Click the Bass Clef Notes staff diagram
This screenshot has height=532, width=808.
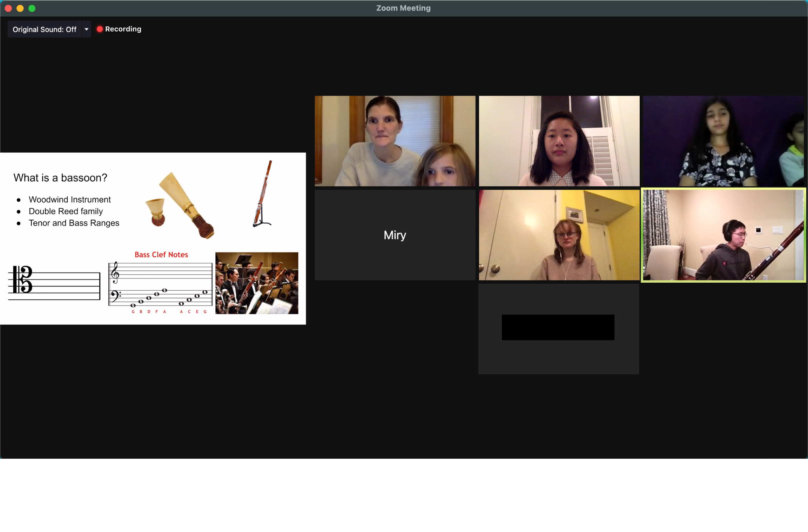point(161,286)
